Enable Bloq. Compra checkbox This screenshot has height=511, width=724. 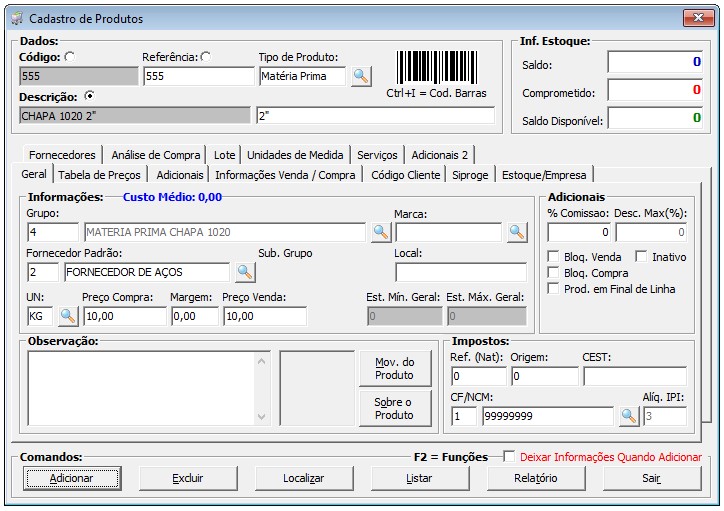coord(553,272)
